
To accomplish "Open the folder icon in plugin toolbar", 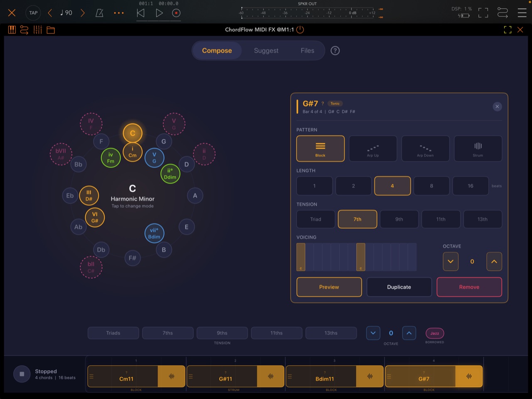I will pos(51,30).
